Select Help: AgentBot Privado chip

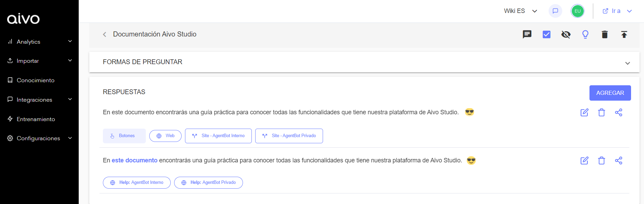click(x=209, y=183)
